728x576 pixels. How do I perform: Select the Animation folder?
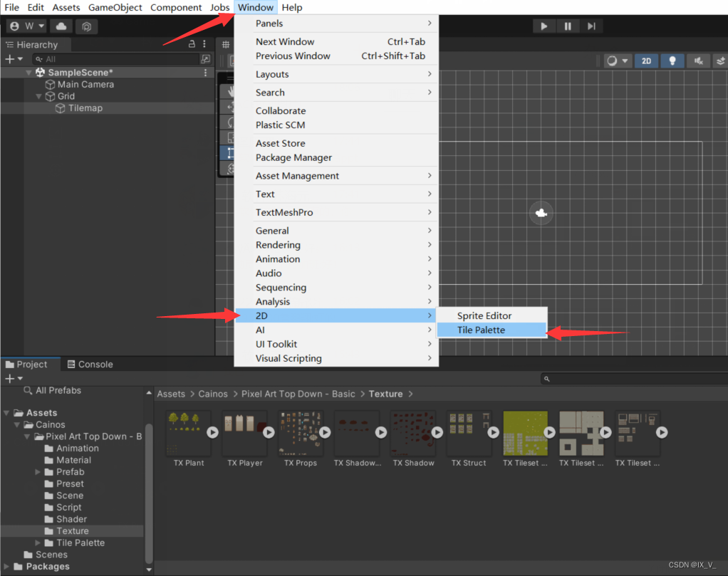[x=71, y=449]
